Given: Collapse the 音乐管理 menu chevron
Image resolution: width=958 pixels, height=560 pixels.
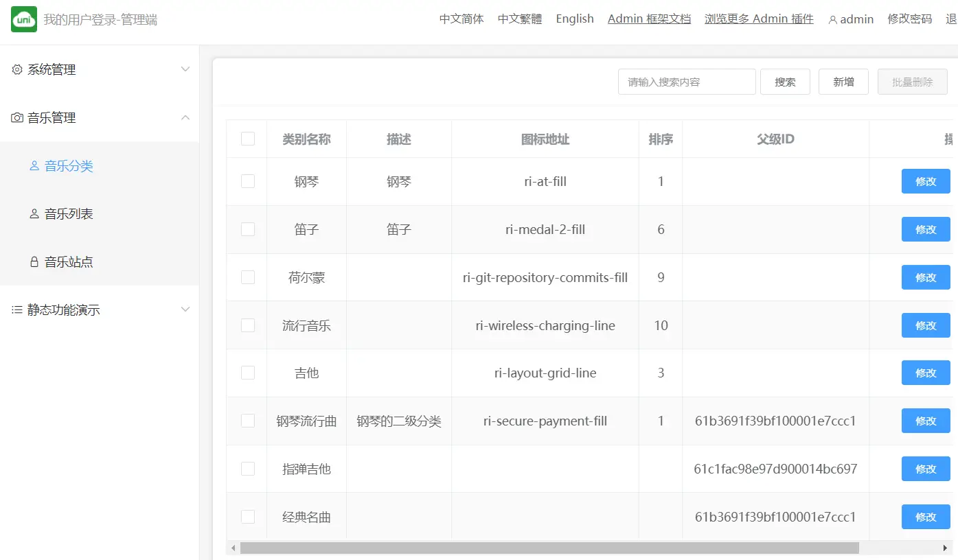Looking at the screenshot, I should click(x=185, y=118).
